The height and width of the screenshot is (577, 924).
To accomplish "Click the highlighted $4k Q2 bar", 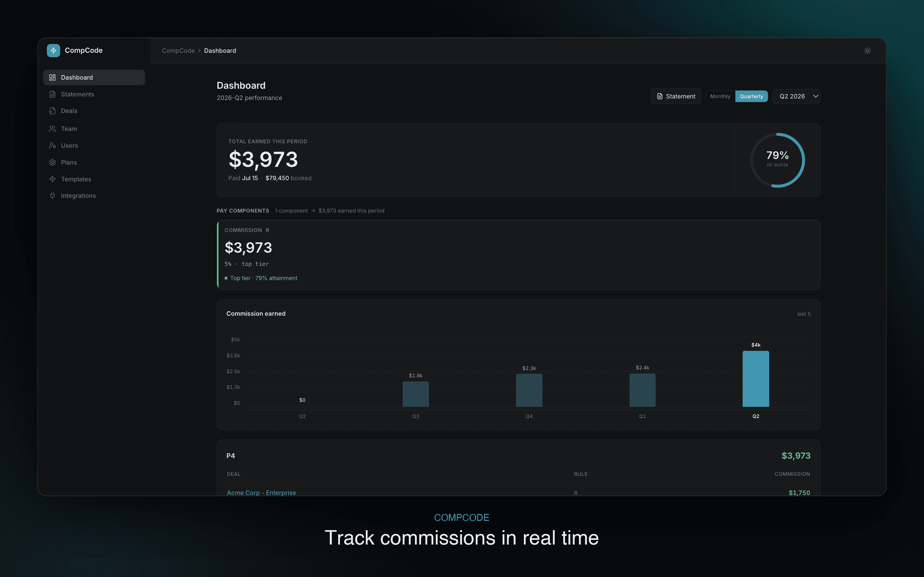I will 755,378.
